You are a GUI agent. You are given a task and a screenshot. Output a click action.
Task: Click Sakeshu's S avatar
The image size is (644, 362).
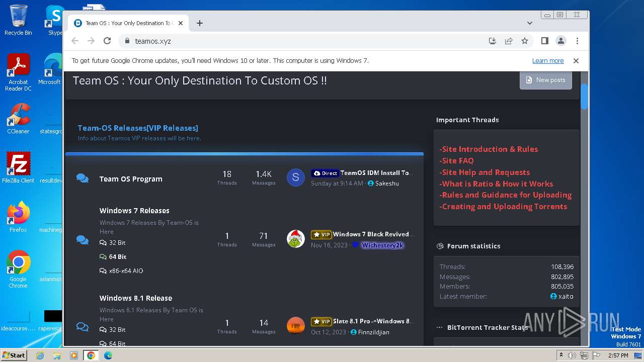[296, 177]
